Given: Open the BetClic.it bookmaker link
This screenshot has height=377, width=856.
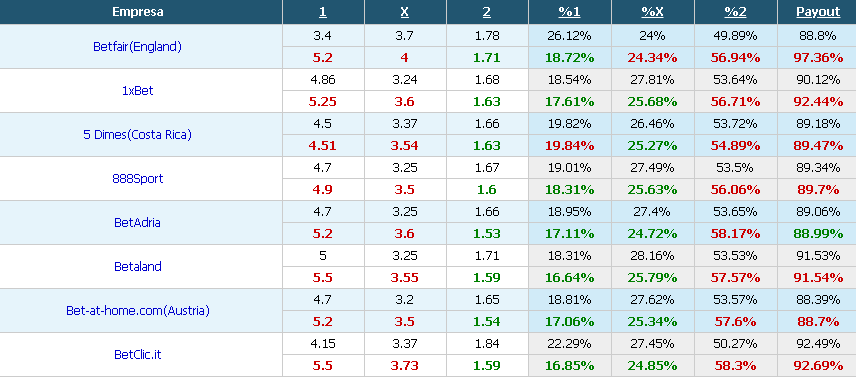Looking at the screenshot, I should (x=138, y=355).
